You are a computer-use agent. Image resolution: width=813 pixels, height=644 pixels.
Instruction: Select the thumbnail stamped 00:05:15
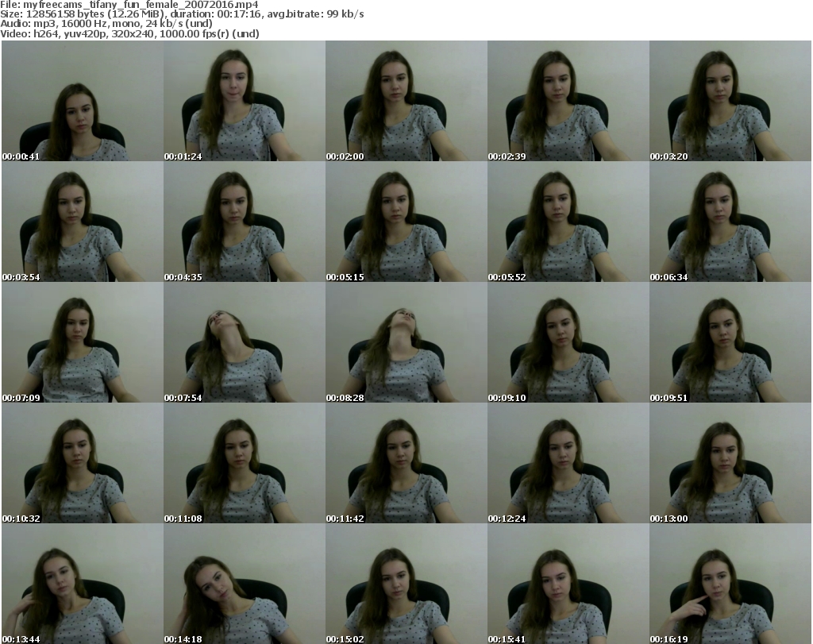pos(406,222)
